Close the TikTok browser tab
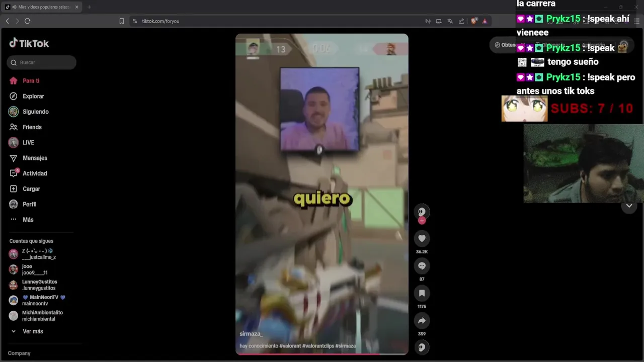The image size is (644, 362). [x=76, y=7]
